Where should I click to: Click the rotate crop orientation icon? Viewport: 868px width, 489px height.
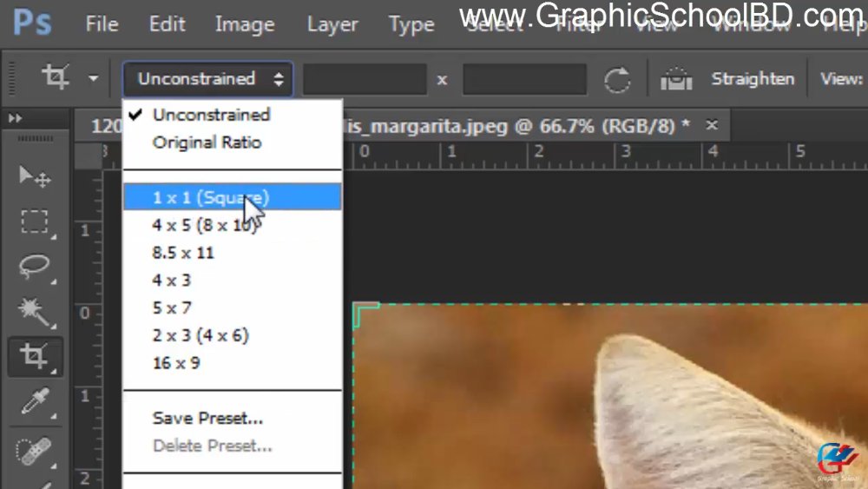point(616,80)
